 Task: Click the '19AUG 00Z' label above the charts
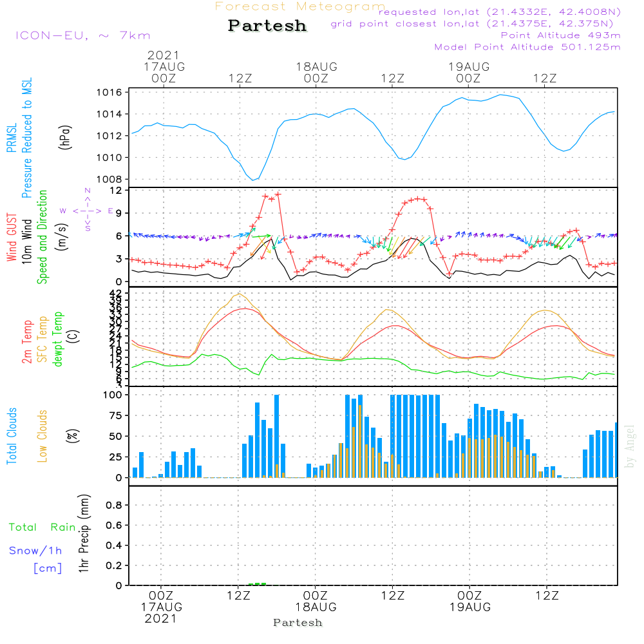(x=469, y=72)
